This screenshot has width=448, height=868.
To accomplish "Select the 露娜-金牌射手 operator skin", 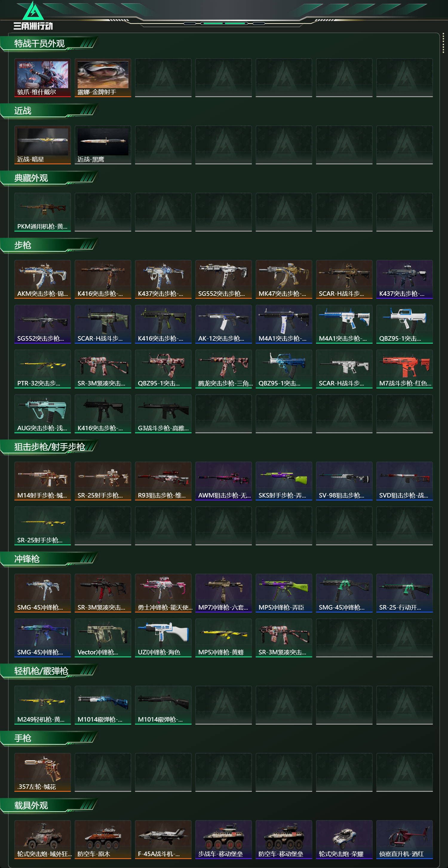I will click(103, 78).
